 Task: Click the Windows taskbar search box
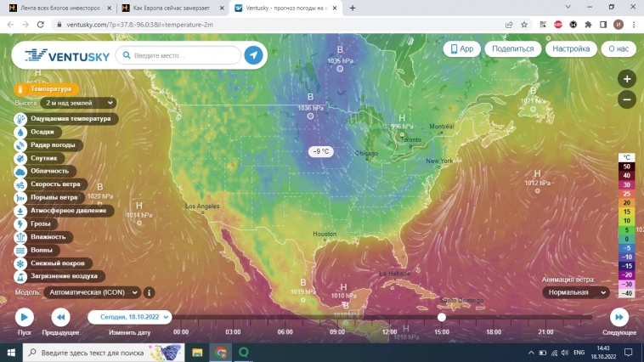(104, 353)
